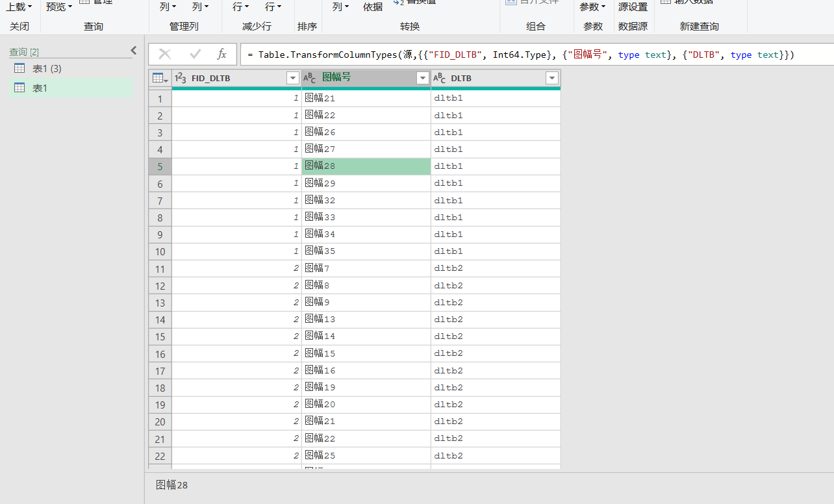
Task: Click the ABC data type icon of DLTB
Action: (439, 79)
